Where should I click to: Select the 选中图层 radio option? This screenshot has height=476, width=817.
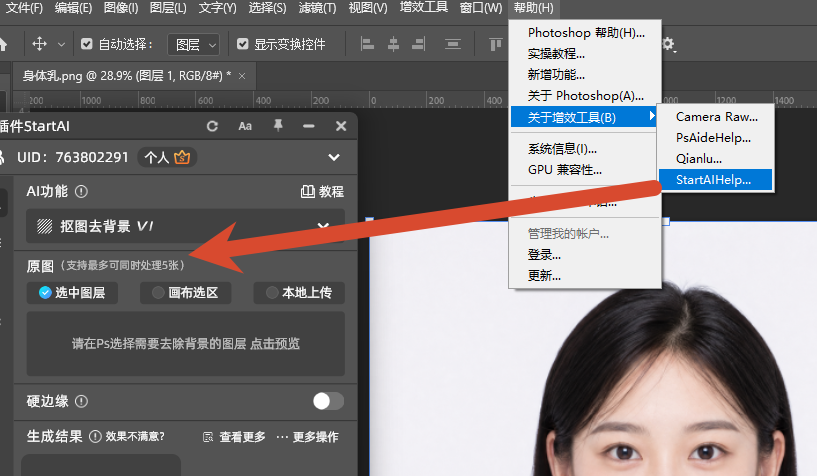tap(72, 293)
